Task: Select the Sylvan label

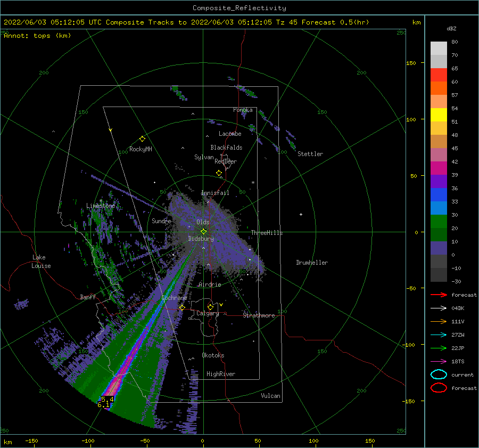Action: 204,157
